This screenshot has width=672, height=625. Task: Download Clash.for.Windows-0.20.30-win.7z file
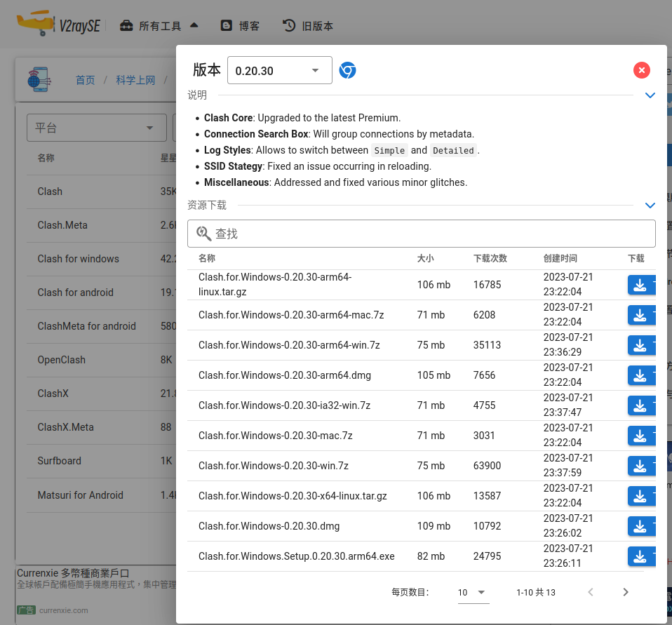[x=640, y=466]
